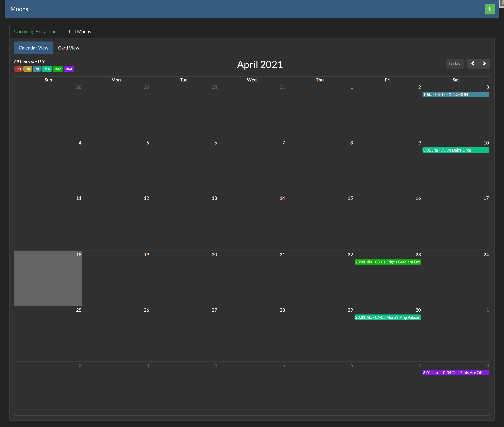
Task: Click the Mon column header
Action: click(x=116, y=80)
